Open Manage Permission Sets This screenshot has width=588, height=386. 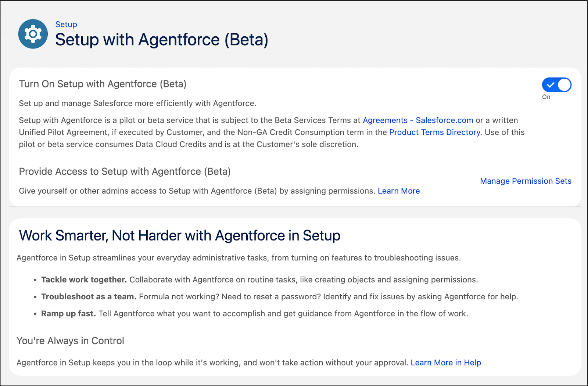click(525, 181)
